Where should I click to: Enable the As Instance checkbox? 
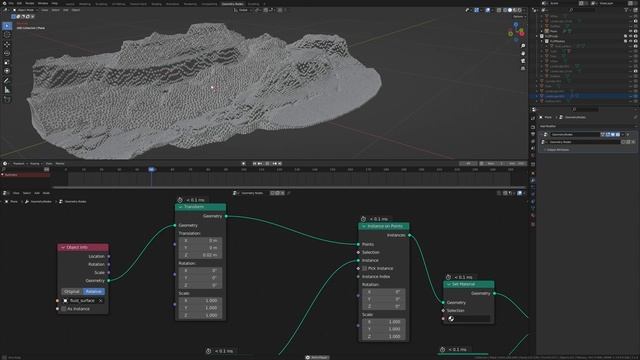pyautogui.click(x=64, y=309)
